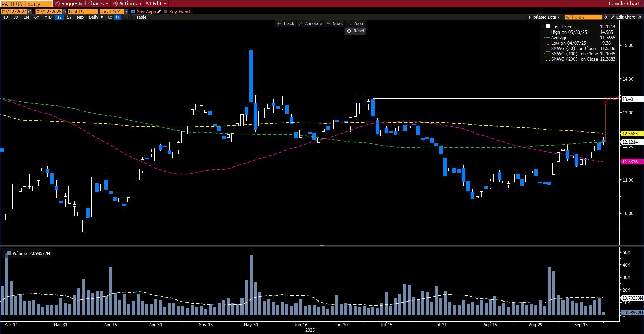Open the Suggested Charts dropdown

[82, 4]
